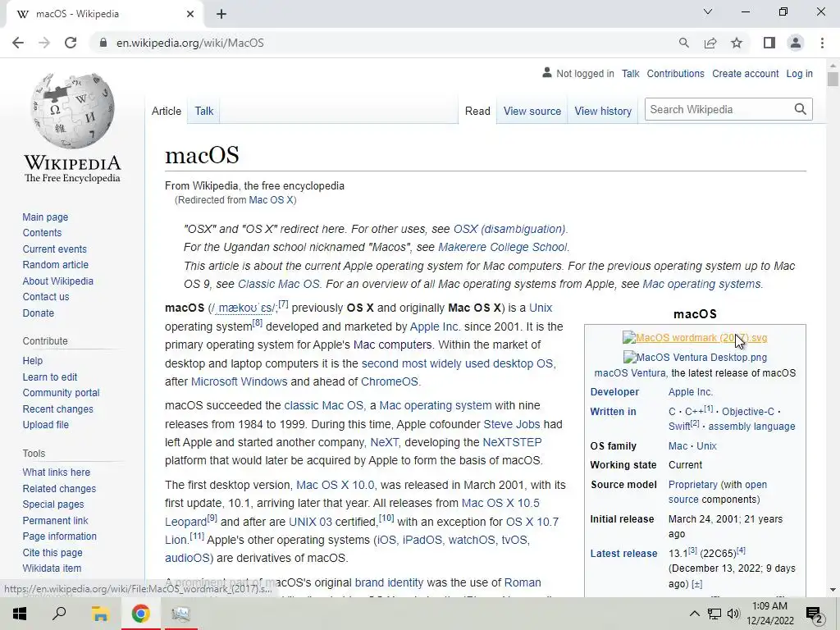
Task: Click the Create account link
Action: (745, 73)
